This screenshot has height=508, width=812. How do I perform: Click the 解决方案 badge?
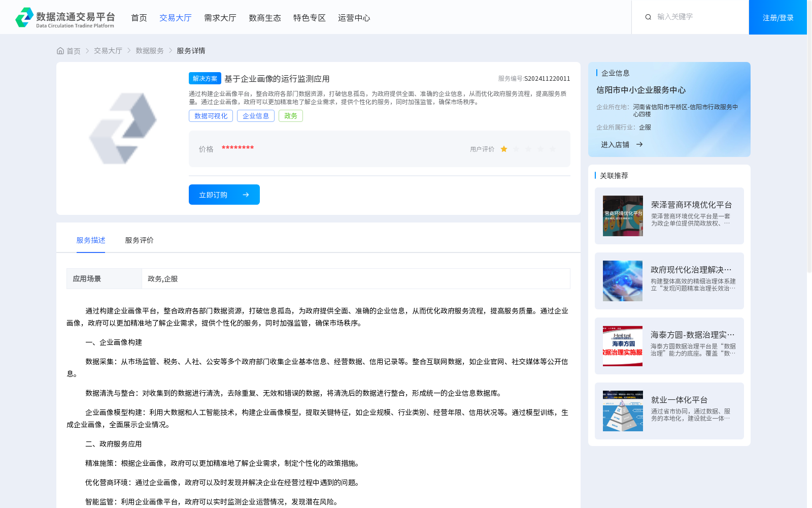pos(205,78)
